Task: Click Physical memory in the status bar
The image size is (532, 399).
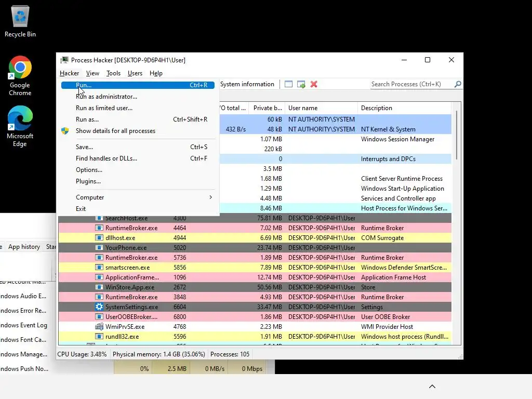Action: tap(159, 354)
